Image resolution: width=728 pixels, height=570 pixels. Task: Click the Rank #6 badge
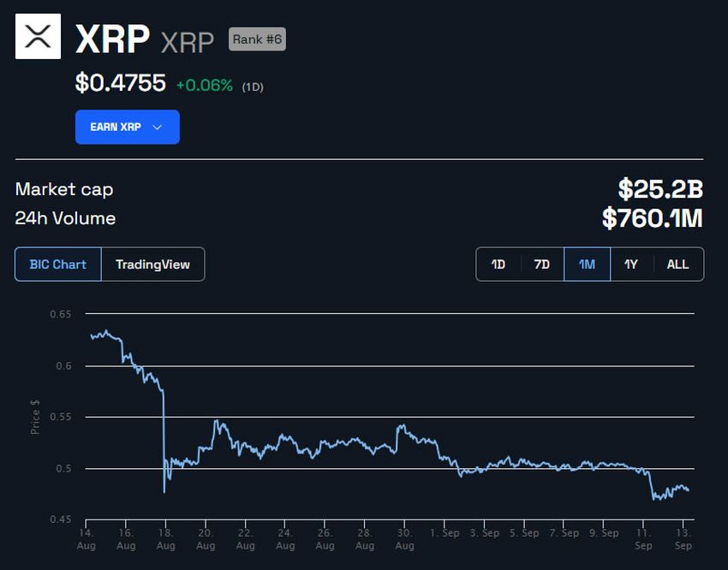257,39
